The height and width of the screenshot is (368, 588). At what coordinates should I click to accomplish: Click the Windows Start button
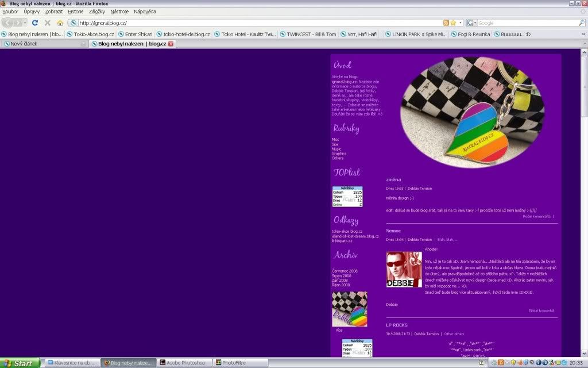coord(20,363)
